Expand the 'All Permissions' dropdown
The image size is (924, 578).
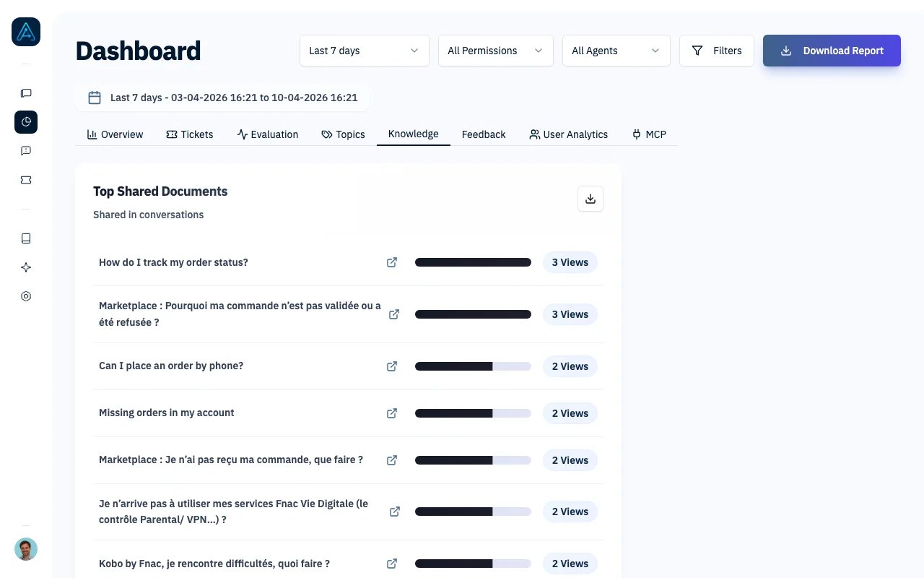[496, 51]
